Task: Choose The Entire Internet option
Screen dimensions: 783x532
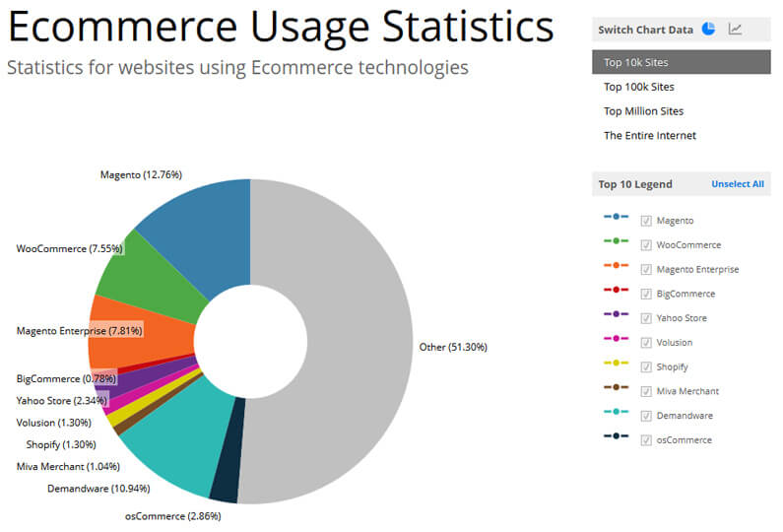Action: [650, 135]
